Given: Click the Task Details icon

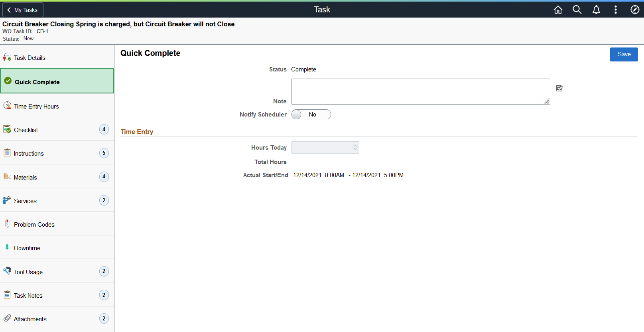Looking at the screenshot, I should [x=7, y=57].
